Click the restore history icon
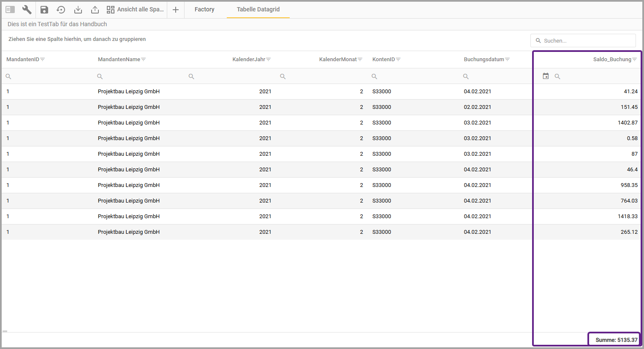 (x=61, y=9)
